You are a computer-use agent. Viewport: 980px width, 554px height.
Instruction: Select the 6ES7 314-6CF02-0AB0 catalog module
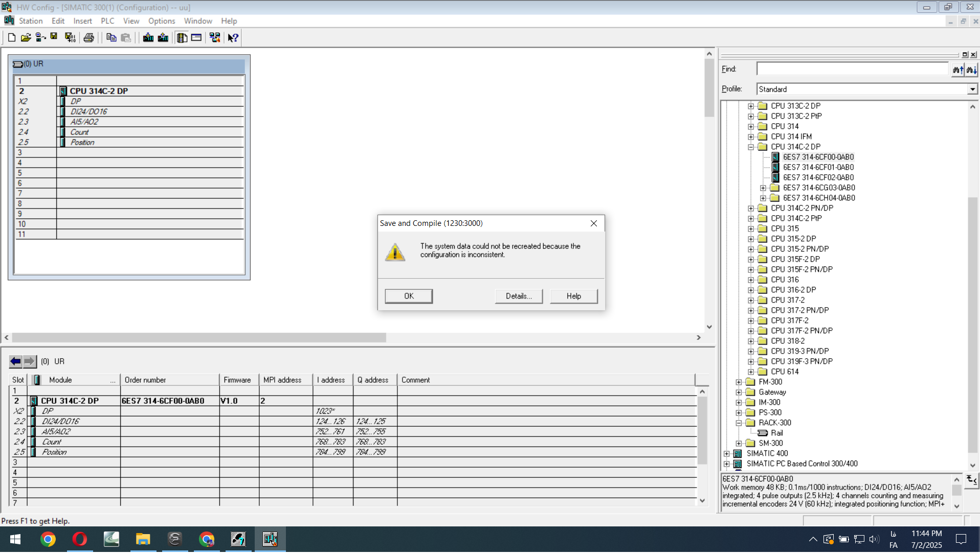pos(818,177)
